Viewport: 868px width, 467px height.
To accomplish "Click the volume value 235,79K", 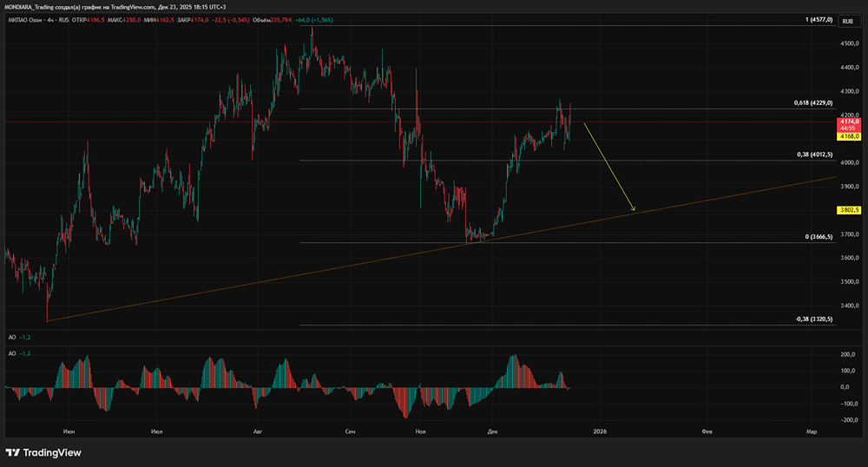I will coord(282,20).
